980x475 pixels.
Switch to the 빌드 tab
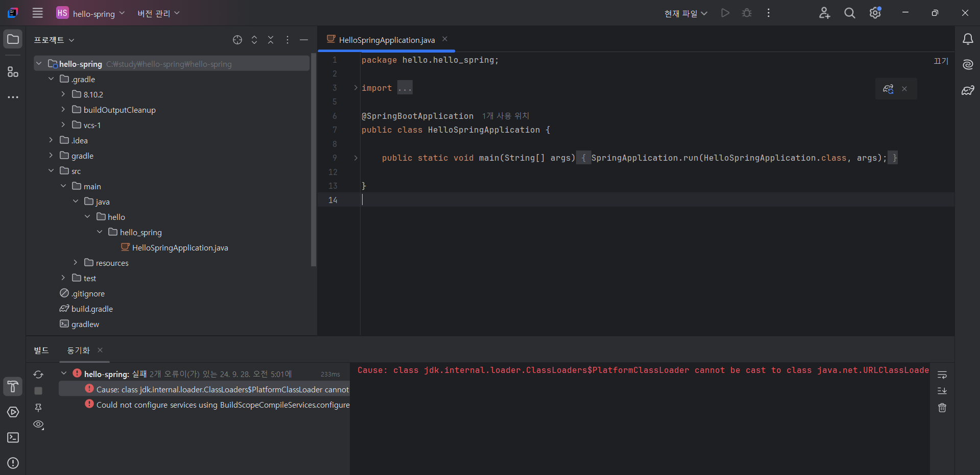click(x=41, y=350)
